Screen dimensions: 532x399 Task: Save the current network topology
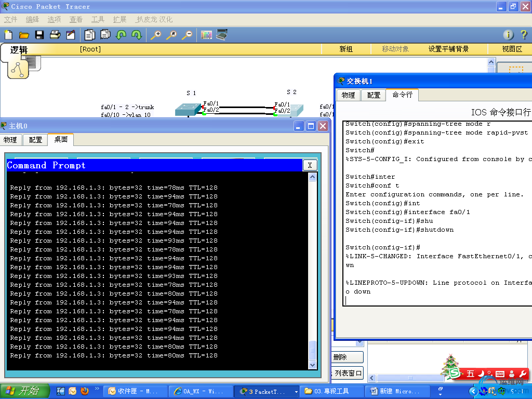[x=39, y=35]
